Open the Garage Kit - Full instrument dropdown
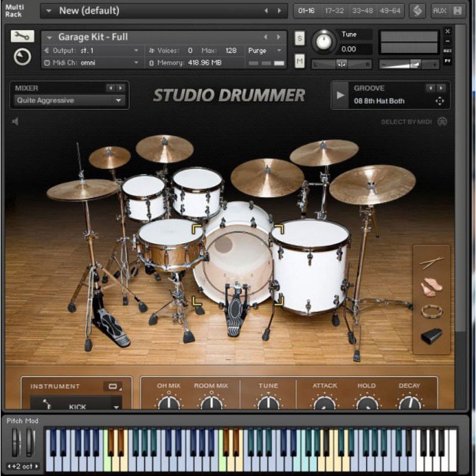476x476 pixels. click(49, 38)
